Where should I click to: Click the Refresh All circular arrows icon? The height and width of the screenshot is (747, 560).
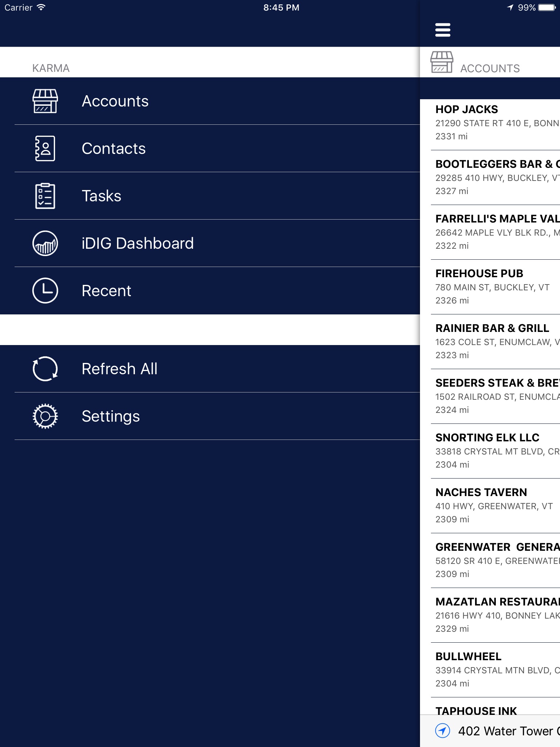[x=45, y=369]
